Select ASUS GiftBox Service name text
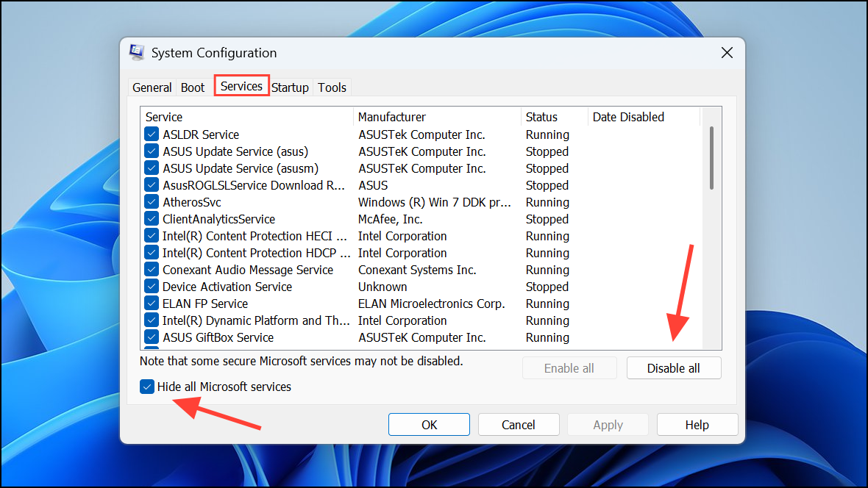Image resolution: width=868 pixels, height=488 pixels. [218, 337]
